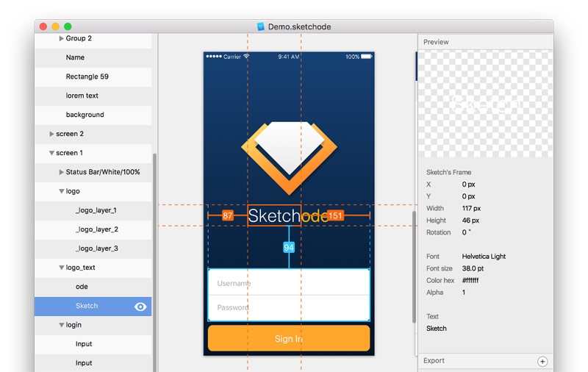
Task: Click the Sketch's Frame heading
Action: pyautogui.click(x=448, y=173)
